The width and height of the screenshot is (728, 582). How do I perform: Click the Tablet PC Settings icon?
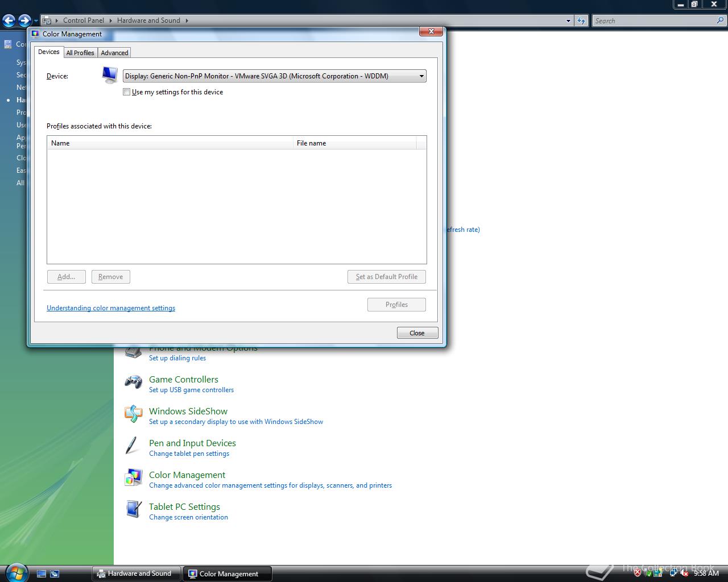(x=133, y=509)
